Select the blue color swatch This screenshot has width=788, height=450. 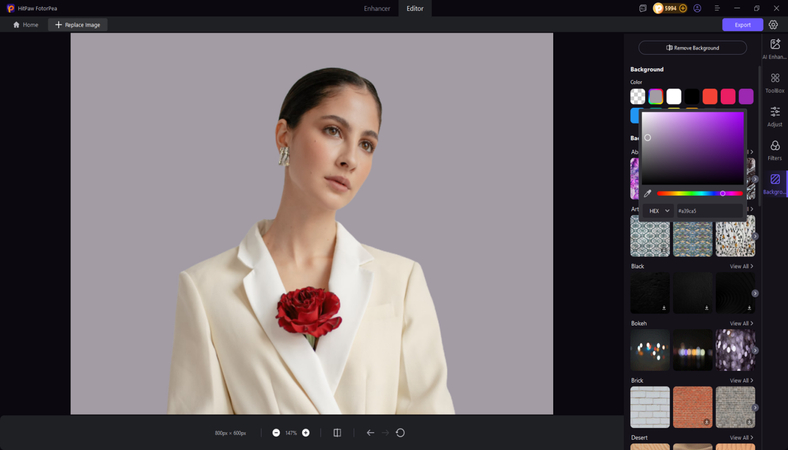634,115
